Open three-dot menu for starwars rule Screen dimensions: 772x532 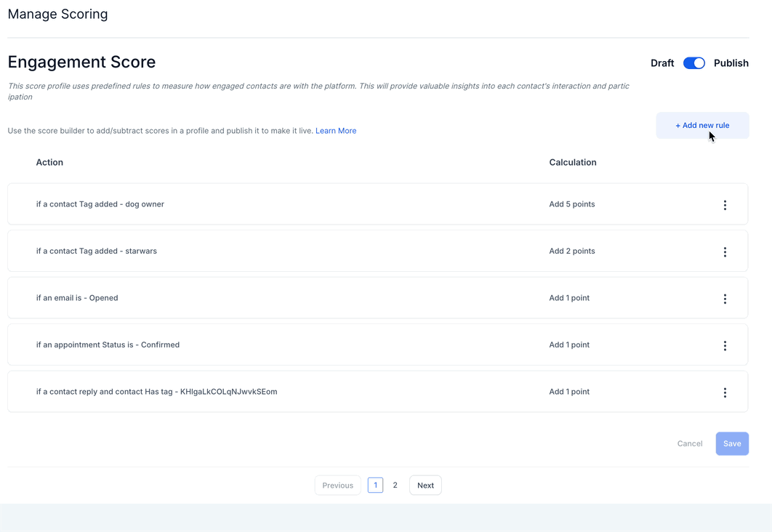coord(725,252)
